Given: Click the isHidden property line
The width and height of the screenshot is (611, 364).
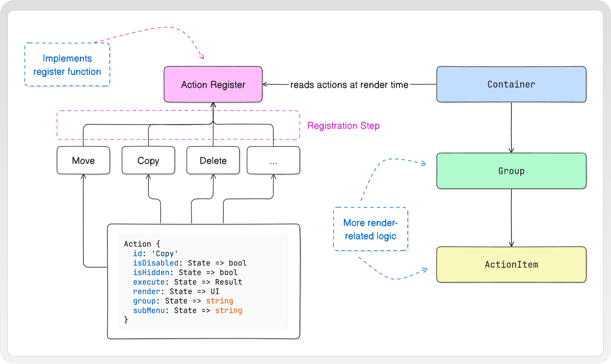Looking at the screenshot, I should click(185, 272).
